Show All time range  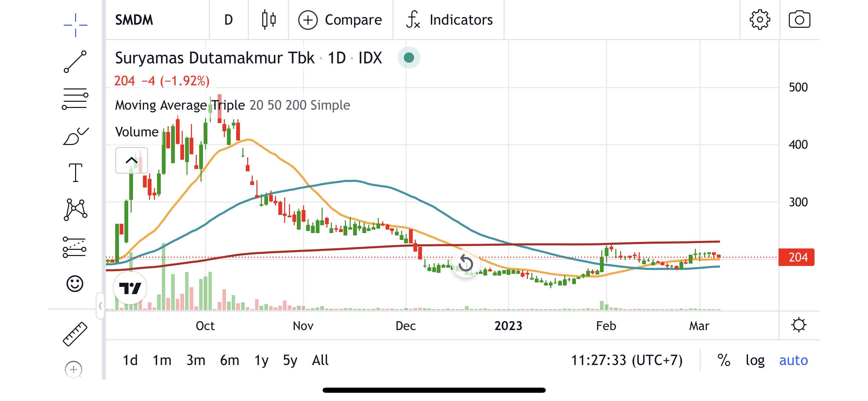[320, 360]
